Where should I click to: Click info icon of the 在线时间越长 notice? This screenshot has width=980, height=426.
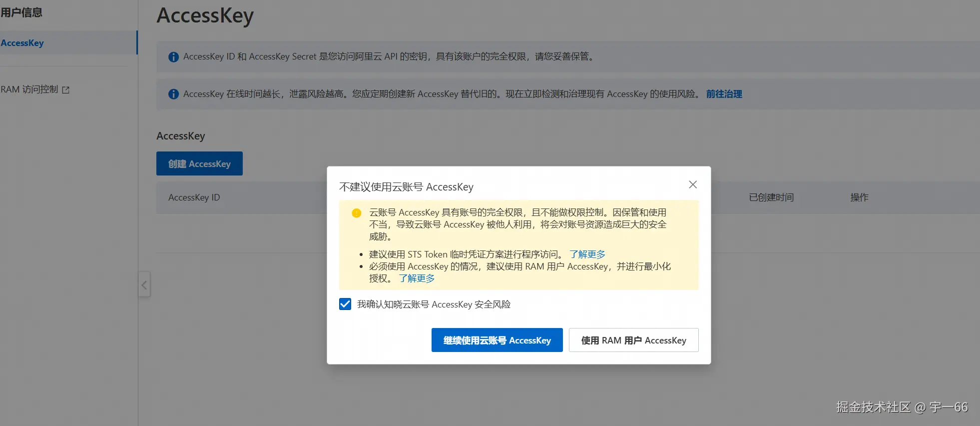(x=173, y=94)
